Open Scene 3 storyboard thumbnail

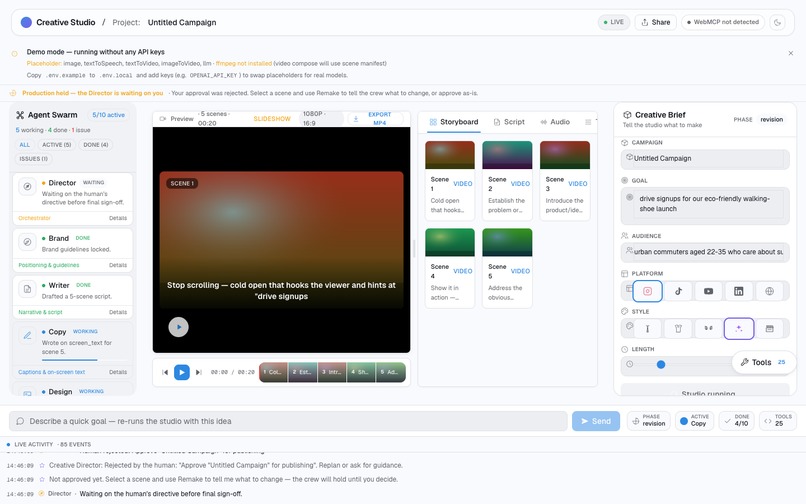(565, 155)
